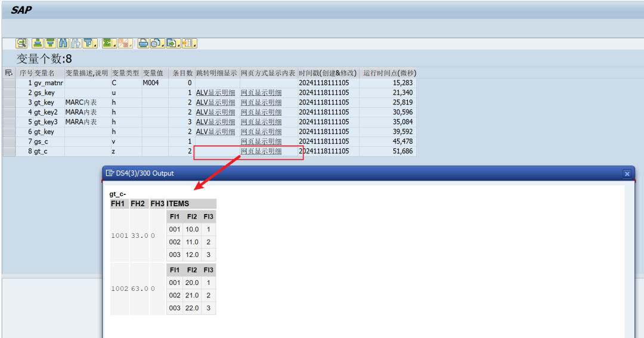This screenshot has height=338, width=644.
Task: Open the Views icon
Action: pyautogui.click(x=156, y=43)
